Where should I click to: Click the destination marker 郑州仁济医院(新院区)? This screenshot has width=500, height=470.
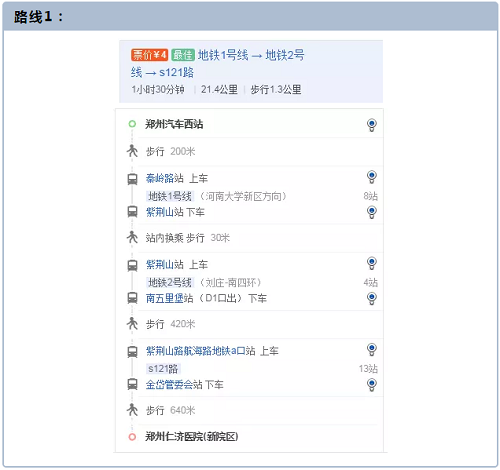tap(132, 437)
